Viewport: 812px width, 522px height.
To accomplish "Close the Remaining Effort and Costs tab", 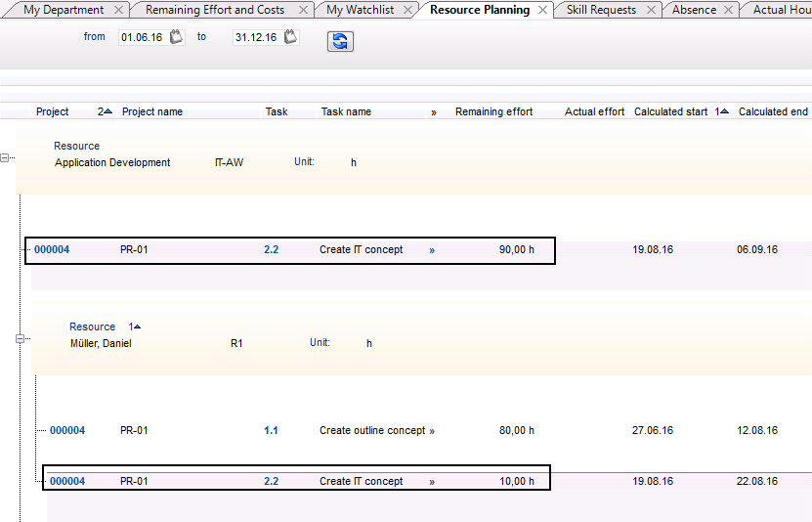I will (x=304, y=10).
